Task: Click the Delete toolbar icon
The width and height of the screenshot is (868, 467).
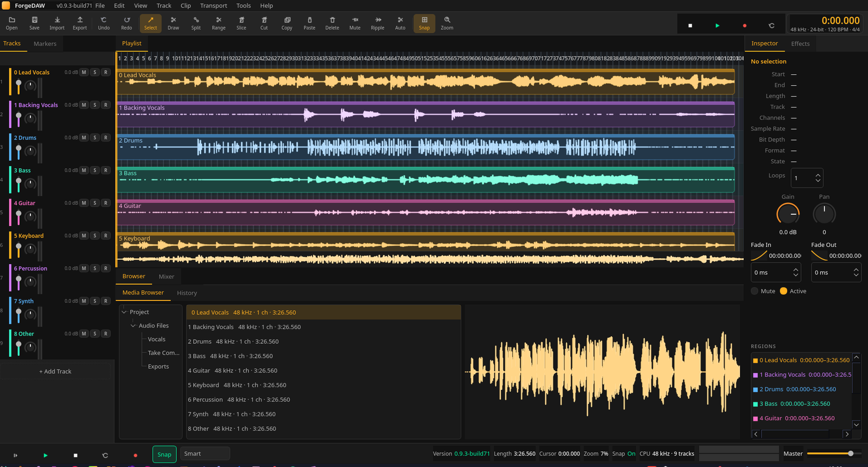Action: tap(332, 23)
